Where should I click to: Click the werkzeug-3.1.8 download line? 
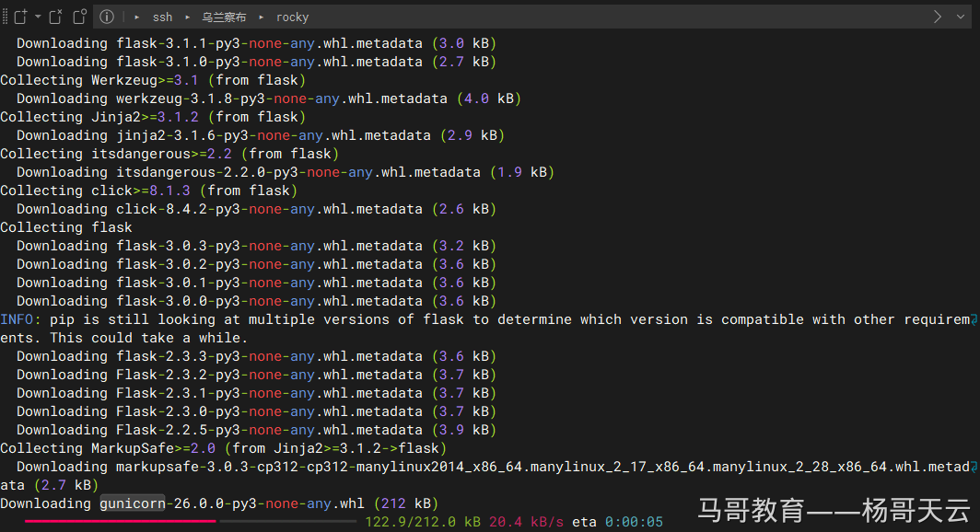[269, 98]
